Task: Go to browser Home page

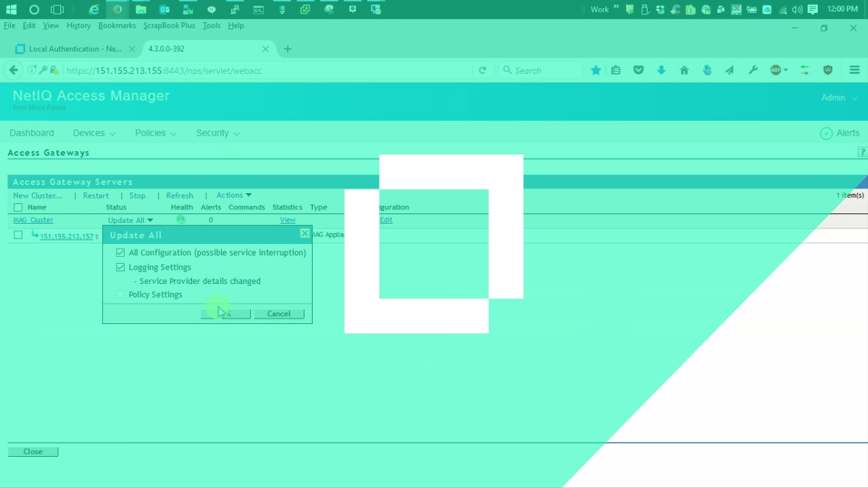Action: pyautogui.click(x=684, y=70)
